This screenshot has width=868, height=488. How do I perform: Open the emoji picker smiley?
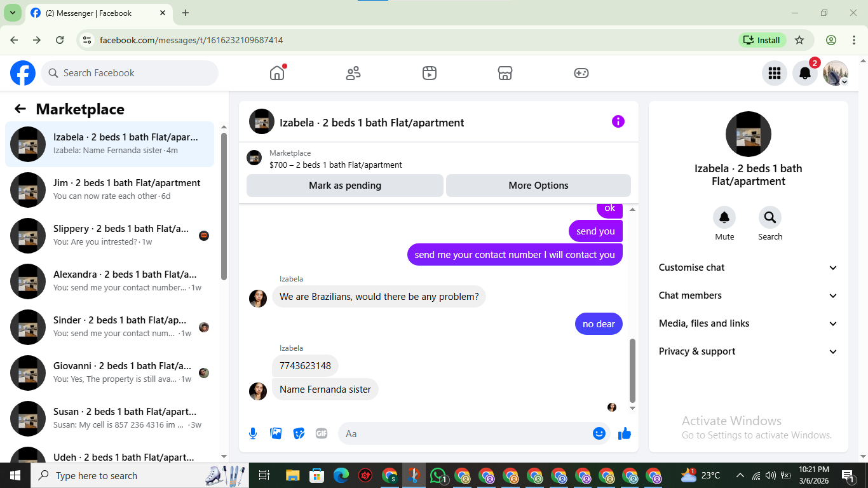point(599,433)
